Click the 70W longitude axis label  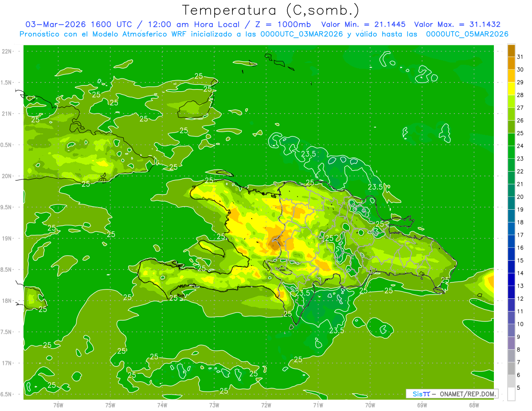tap(370, 405)
